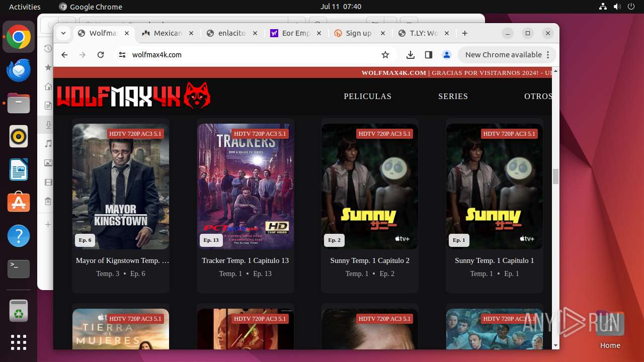Open Sunny episode 2 poster
Viewport: 644px width, 362px height.
point(370,187)
